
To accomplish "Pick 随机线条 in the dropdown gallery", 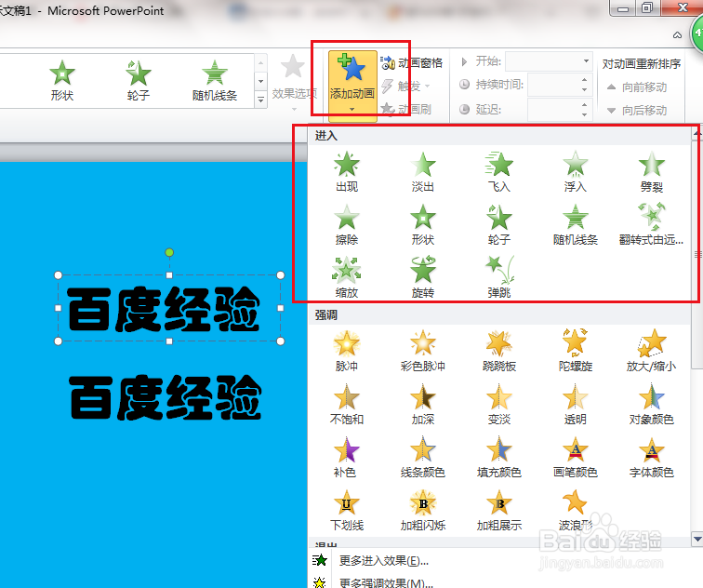I will click(x=576, y=225).
